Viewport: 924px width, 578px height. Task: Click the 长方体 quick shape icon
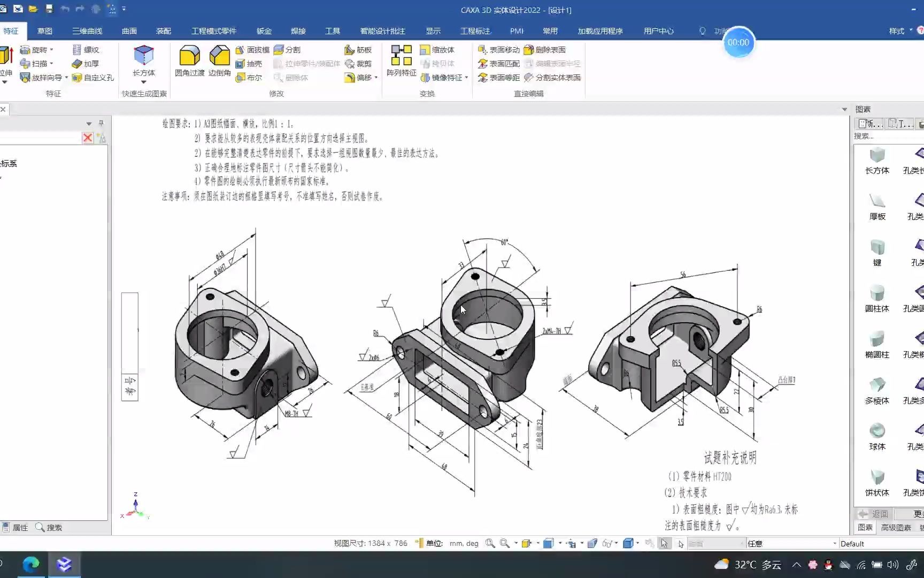point(143,55)
